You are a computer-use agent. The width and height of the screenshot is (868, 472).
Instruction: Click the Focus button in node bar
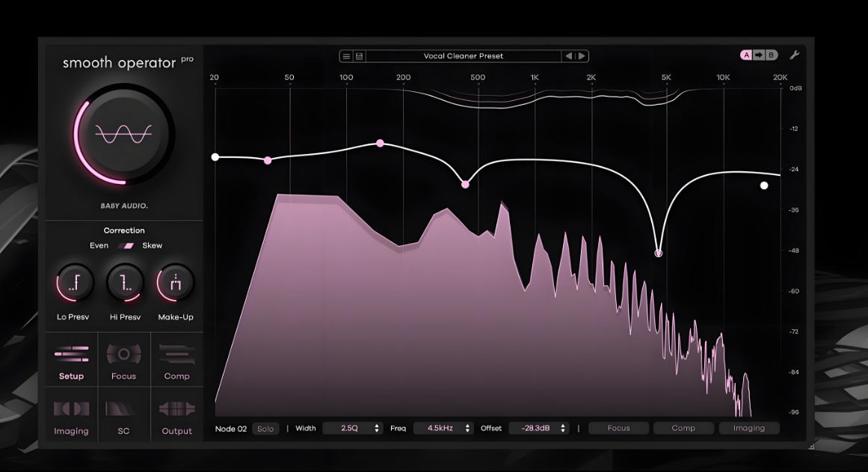click(x=618, y=428)
